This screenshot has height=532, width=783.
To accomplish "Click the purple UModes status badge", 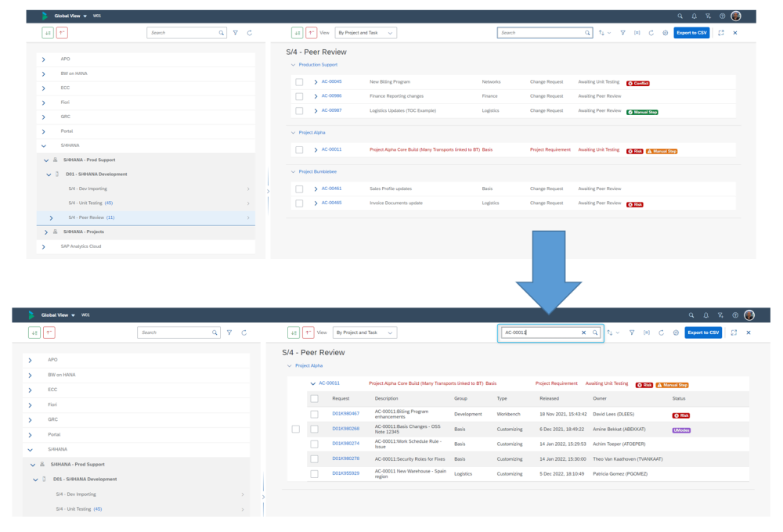I will point(681,430).
